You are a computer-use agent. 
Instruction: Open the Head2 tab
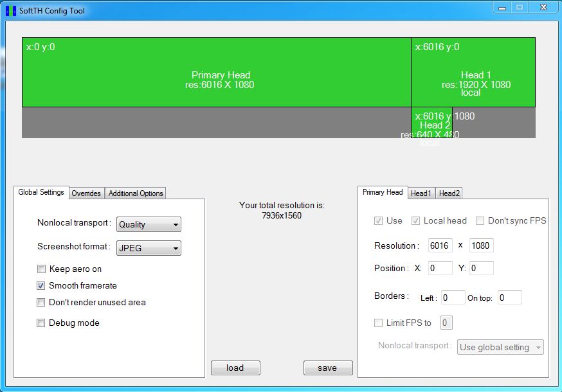point(449,193)
